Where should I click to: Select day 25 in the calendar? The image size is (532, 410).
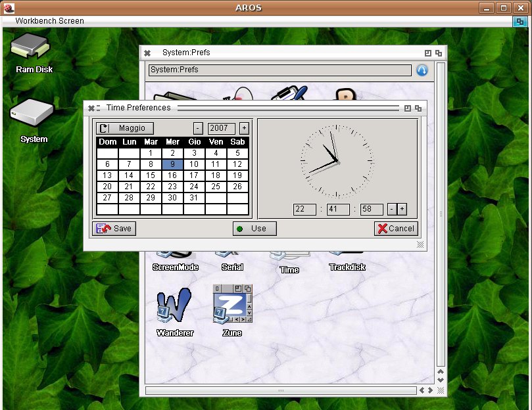point(216,187)
